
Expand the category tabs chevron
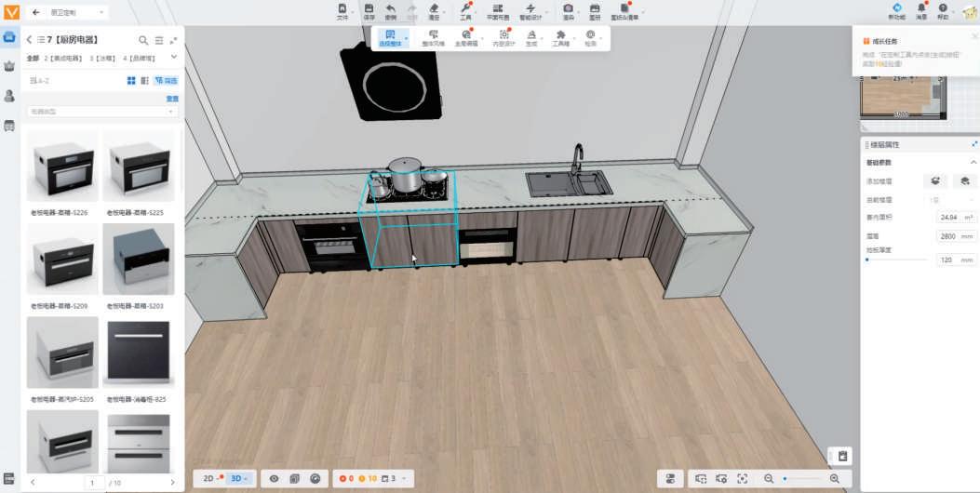point(174,57)
